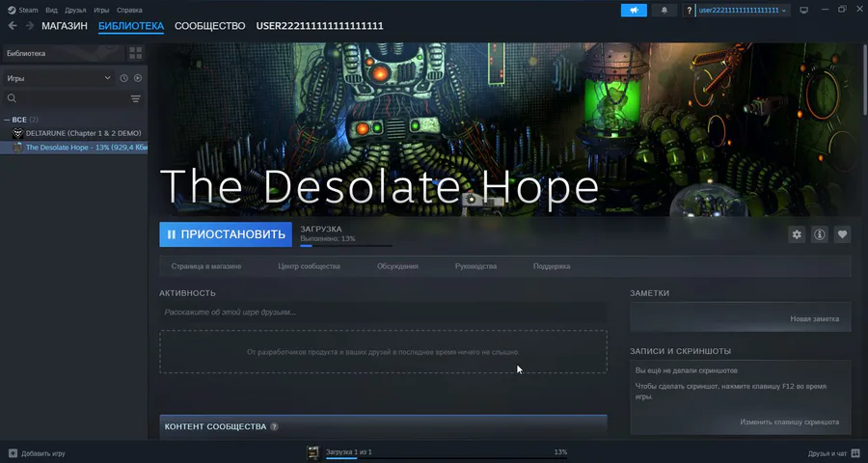
Task: Show game info icon
Action: coord(819,234)
